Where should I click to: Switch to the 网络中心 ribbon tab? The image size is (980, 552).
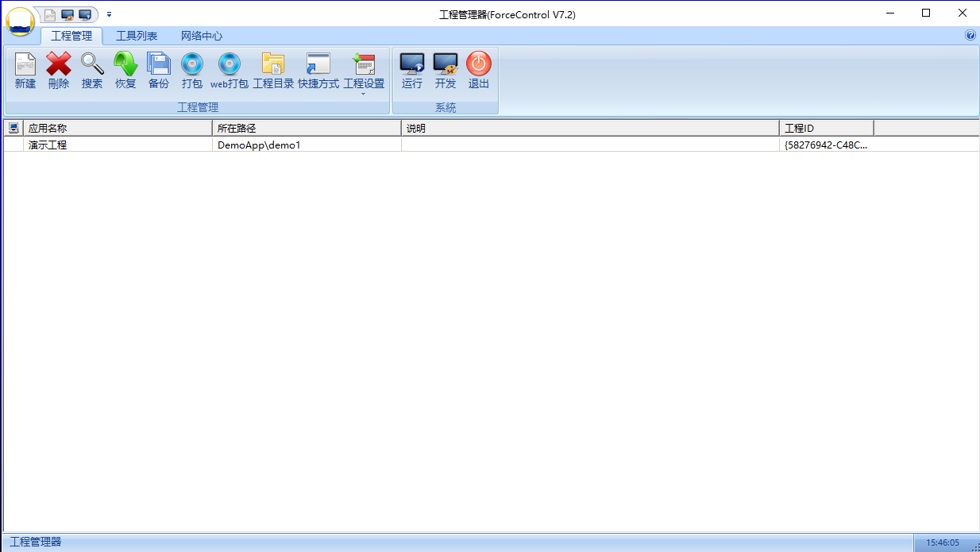coord(202,36)
